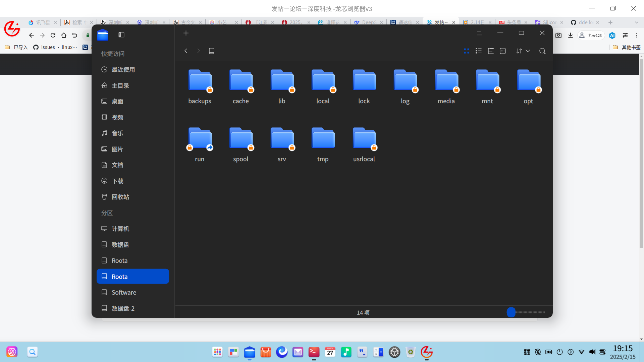Open the launcher in the dock
Screen dimensions: 644x362
(217, 352)
